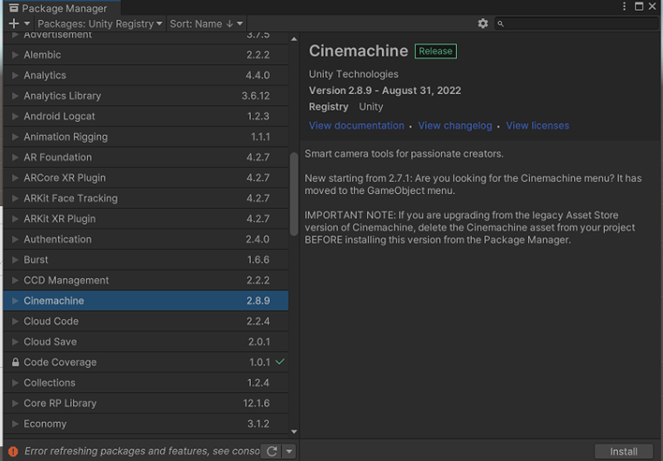Click the search magnifier icon

[x=501, y=24]
